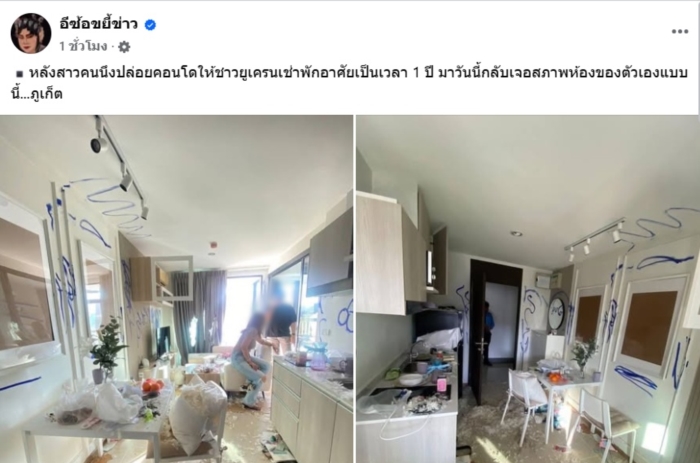
Task: Open the left living room photo
Action: [x=176, y=289]
